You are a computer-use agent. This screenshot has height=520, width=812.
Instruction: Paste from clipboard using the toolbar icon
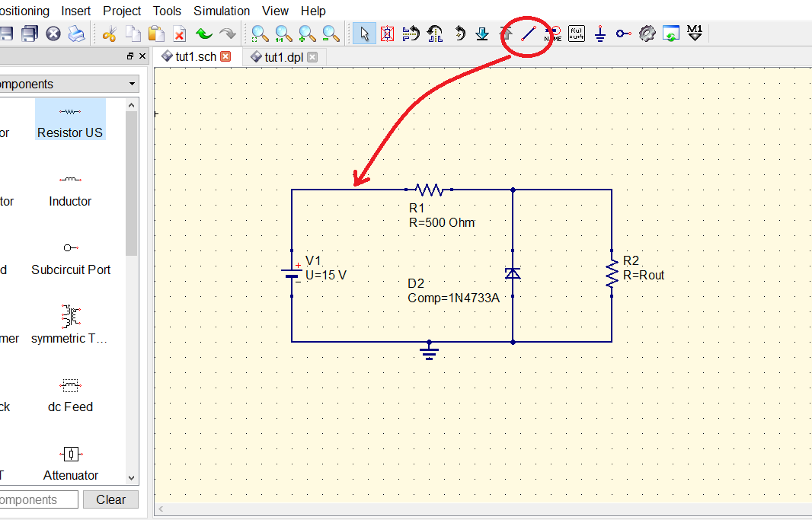pos(156,34)
